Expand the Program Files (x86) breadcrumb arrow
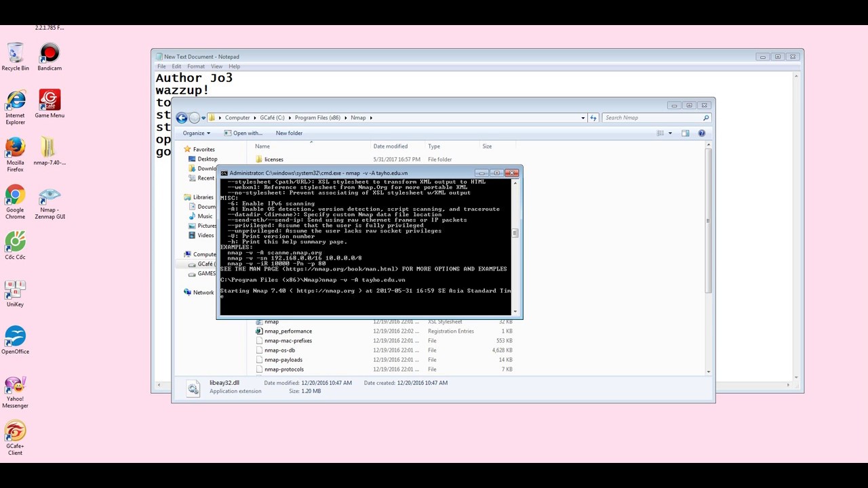 [x=345, y=118]
